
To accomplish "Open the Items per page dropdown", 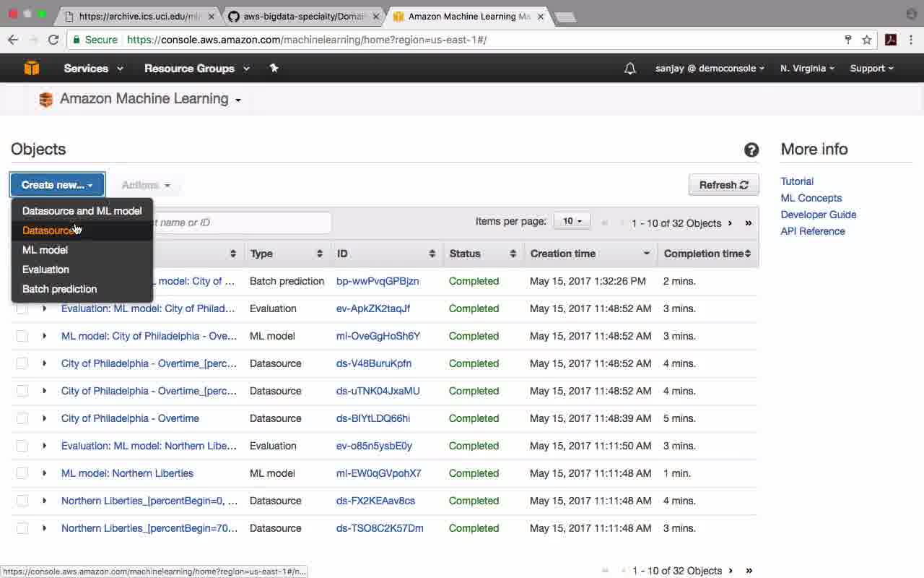I will pos(572,221).
